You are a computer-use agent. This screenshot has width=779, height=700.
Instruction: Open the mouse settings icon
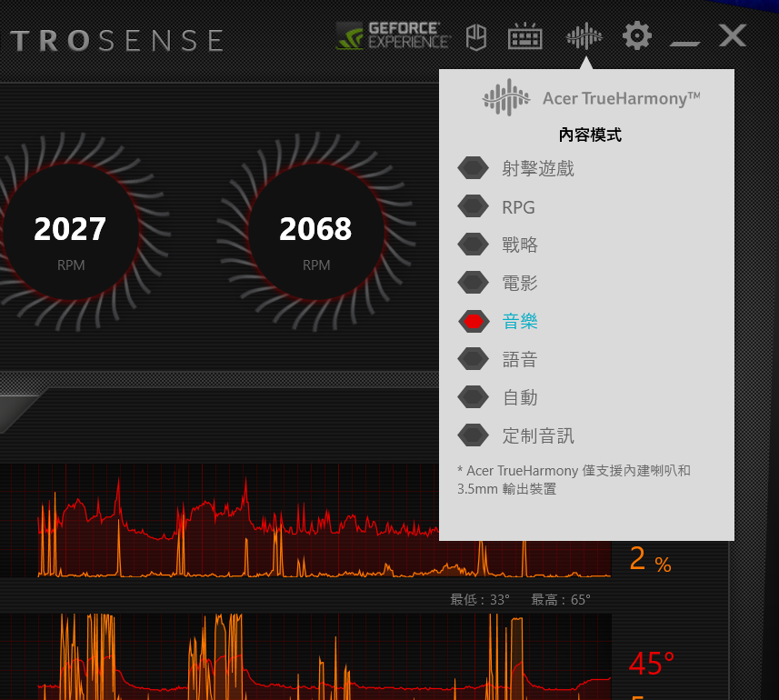click(x=476, y=36)
